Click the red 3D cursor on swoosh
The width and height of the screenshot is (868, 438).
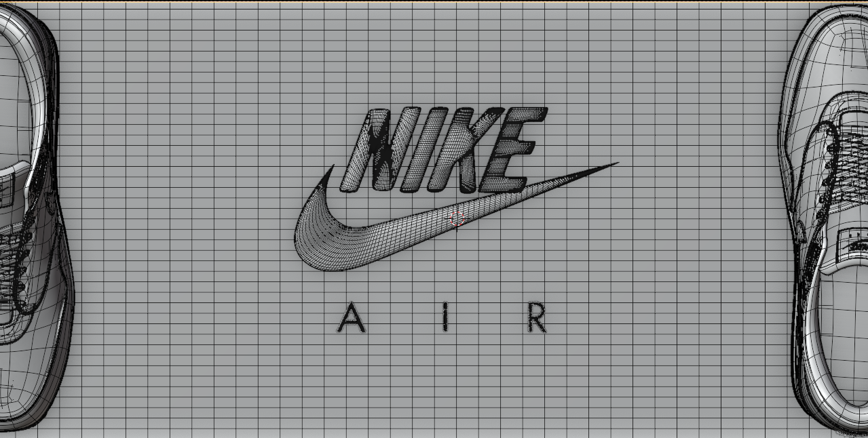point(457,218)
